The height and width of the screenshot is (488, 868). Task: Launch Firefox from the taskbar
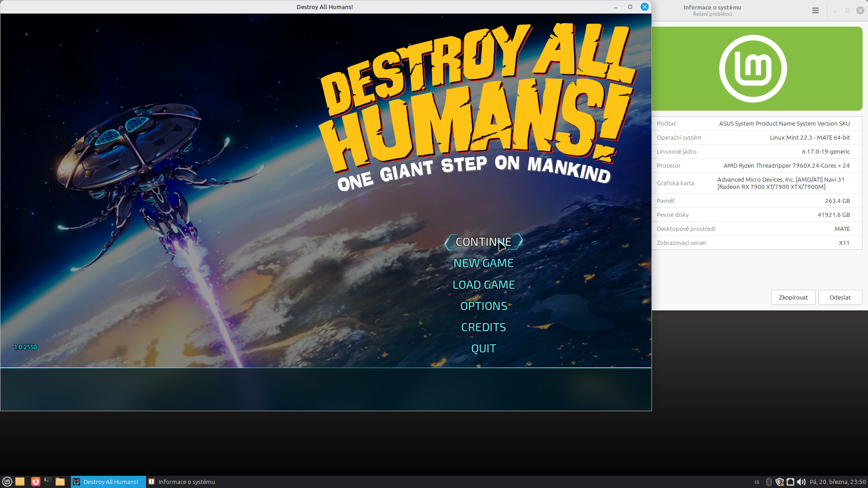click(x=35, y=482)
